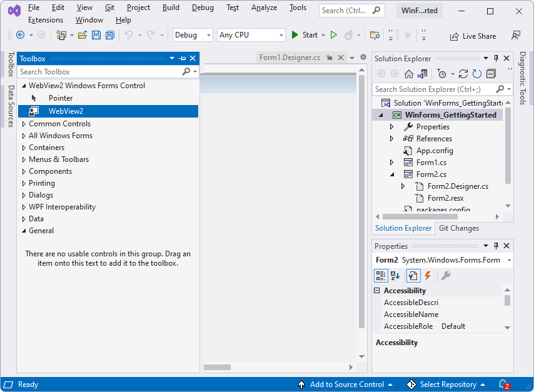Sync Solution Explorer with active document
The image size is (534, 392).
[422, 73]
